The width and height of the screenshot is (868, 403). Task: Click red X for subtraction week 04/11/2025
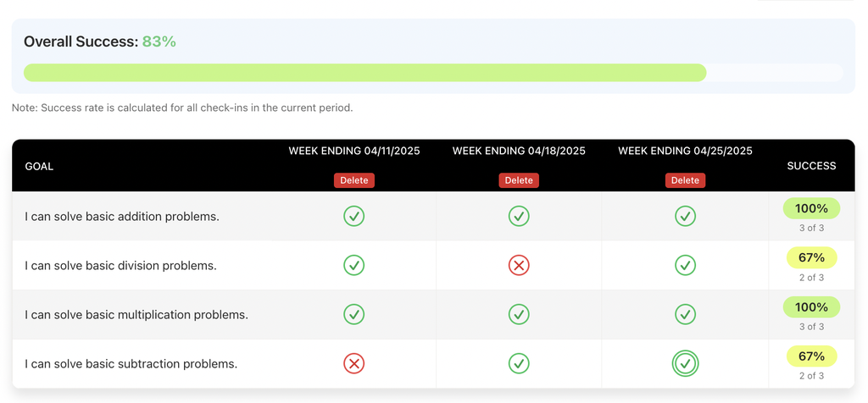click(x=353, y=364)
